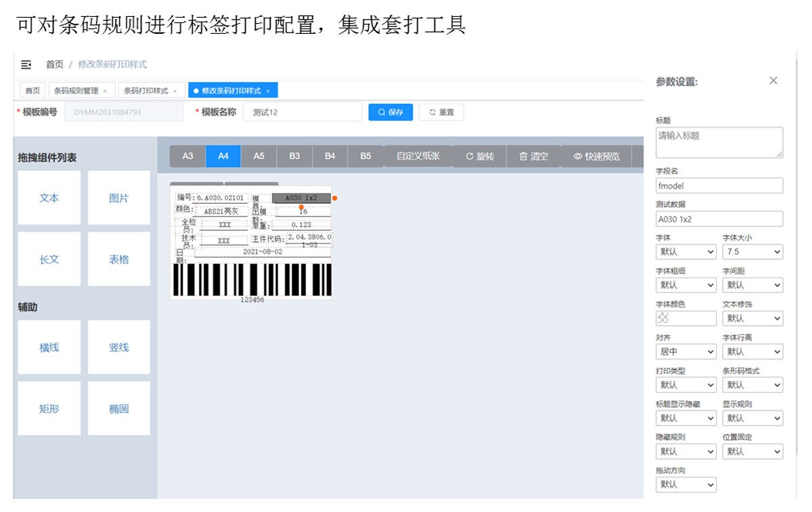This screenshot has height=512, width=812.
Task: Click the hamburger menu collapse icon
Action: pos(26,64)
